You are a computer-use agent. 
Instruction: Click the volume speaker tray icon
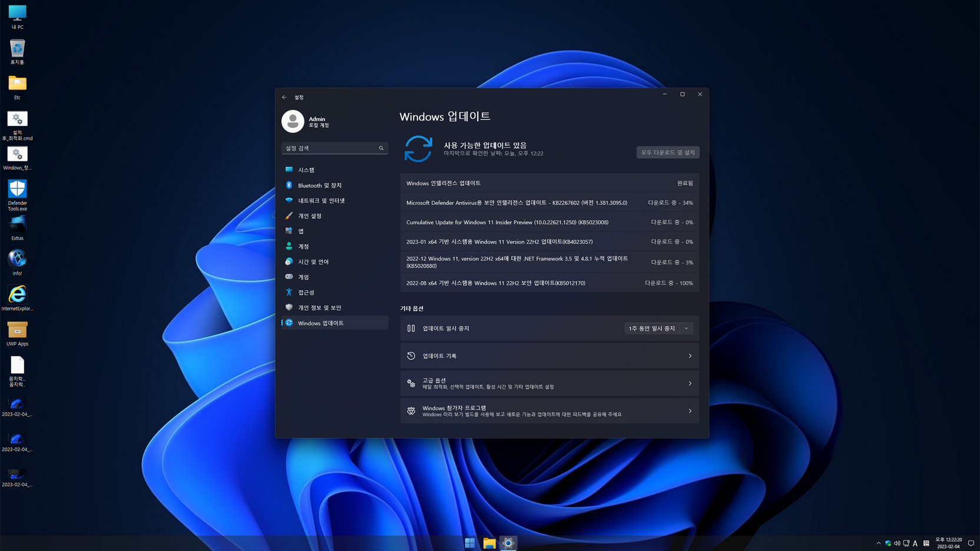click(897, 543)
